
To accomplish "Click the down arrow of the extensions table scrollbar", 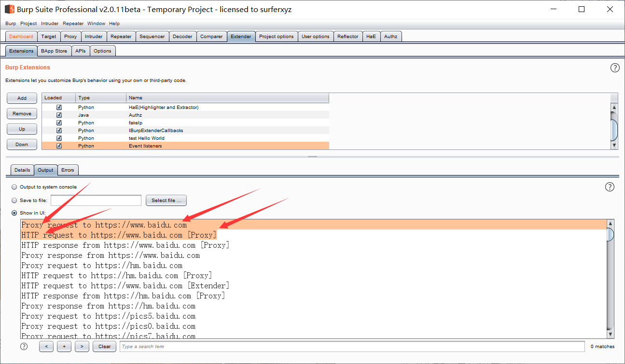I will pos(614,145).
